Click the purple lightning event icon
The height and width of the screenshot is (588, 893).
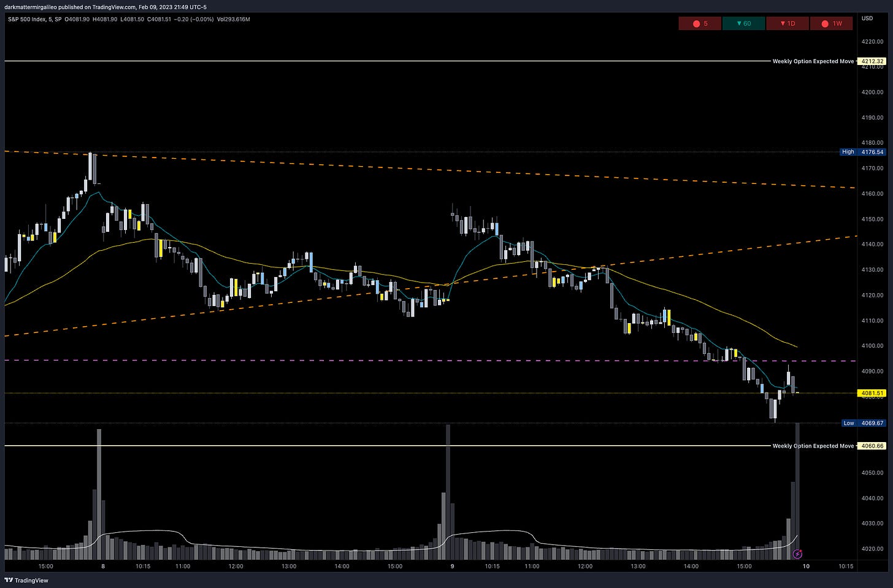click(797, 554)
